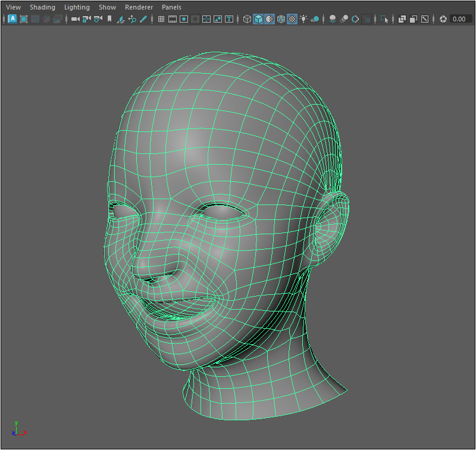The image size is (476, 450).
Task: Click the Image Plane icon
Action: [x=121, y=19]
